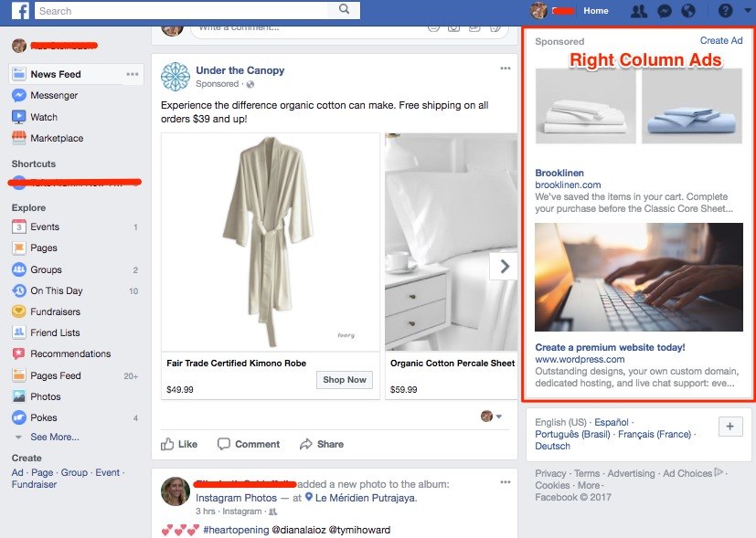Open Under the Canopy post options menu
The height and width of the screenshot is (538, 756).
(x=506, y=69)
